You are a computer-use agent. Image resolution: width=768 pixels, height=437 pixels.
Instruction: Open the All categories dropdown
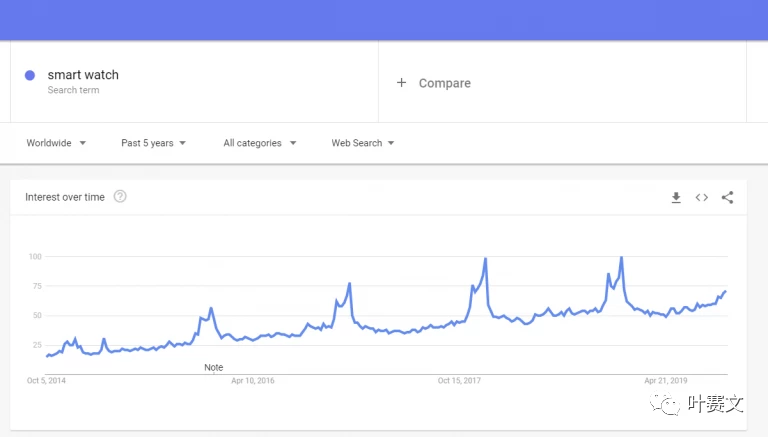(x=260, y=143)
